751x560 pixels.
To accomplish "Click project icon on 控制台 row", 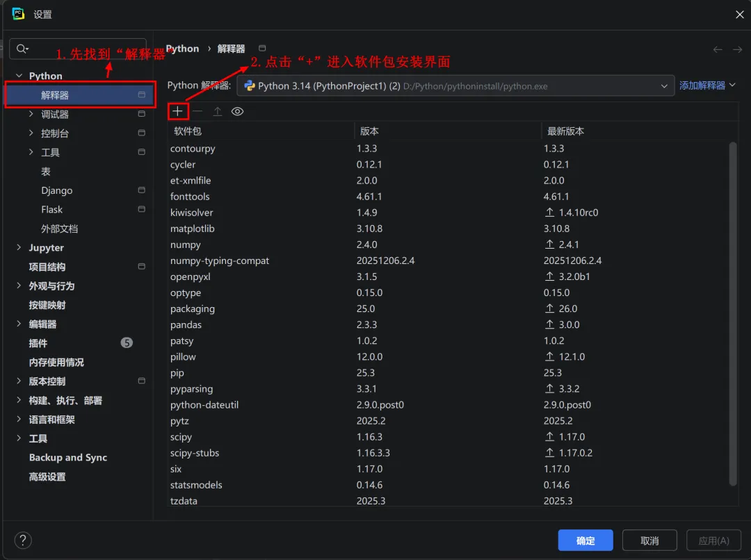I will (142, 133).
